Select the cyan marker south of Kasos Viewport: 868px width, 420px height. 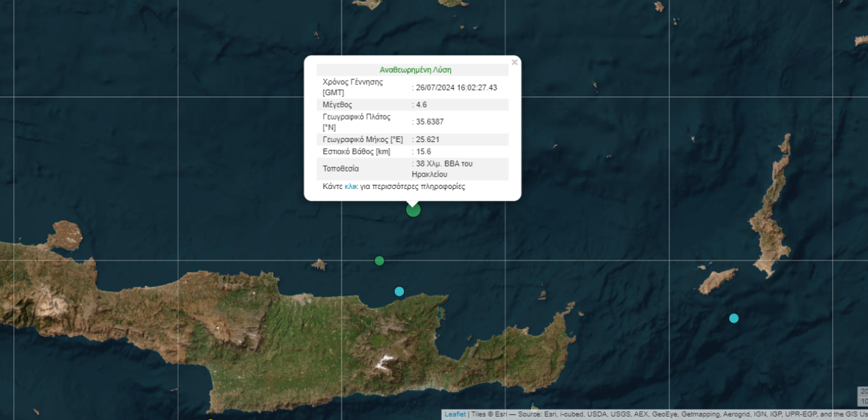[734, 318]
